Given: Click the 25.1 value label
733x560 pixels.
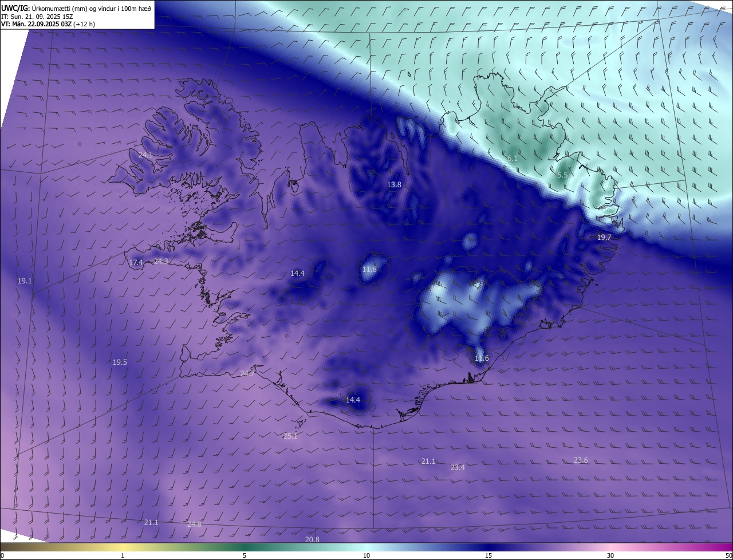Looking at the screenshot, I should tap(290, 436).
